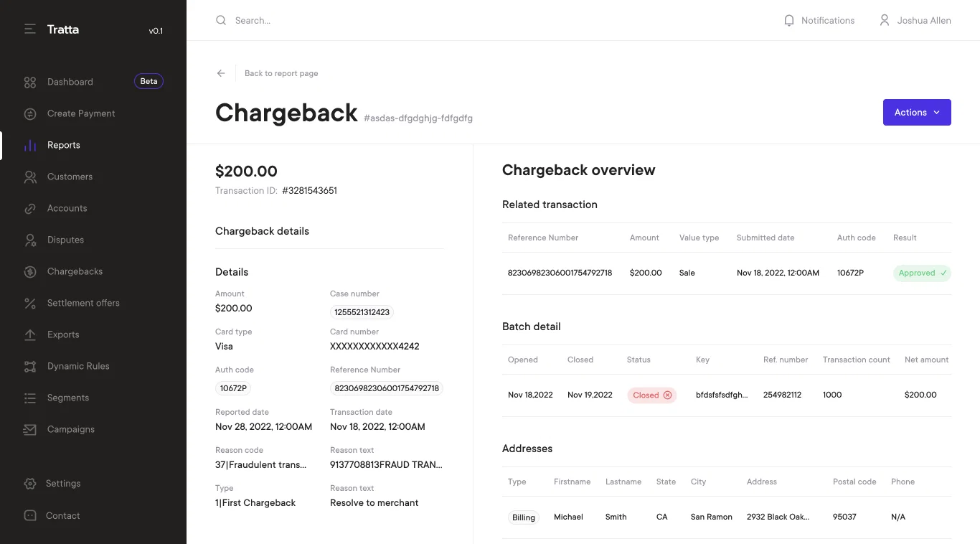
Task: Click the Dashboard grid icon
Action: [29, 82]
